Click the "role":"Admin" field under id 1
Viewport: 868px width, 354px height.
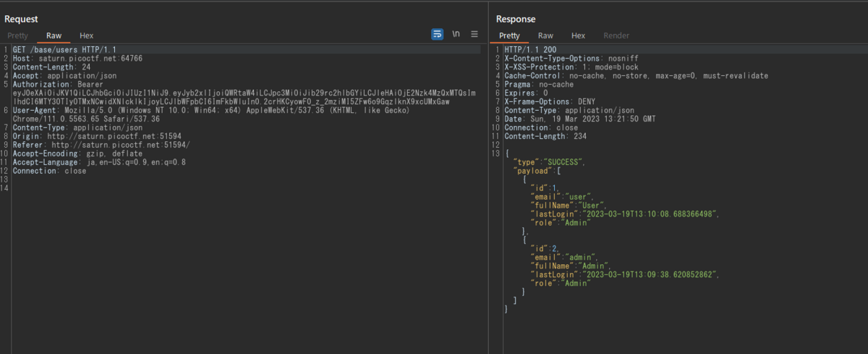tap(561, 223)
